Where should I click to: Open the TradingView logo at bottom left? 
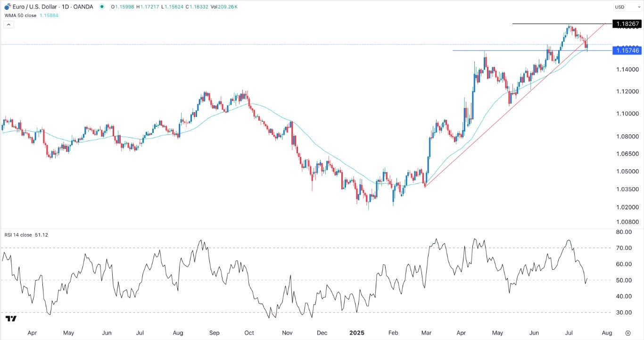tap(11, 319)
